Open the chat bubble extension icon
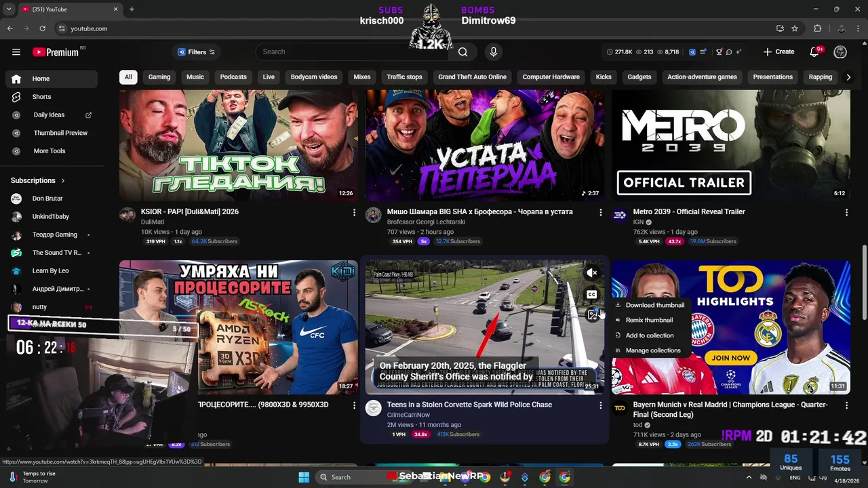Image resolution: width=868 pixels, height=488 pixels. pyautogui.click(x=729, y=52)
